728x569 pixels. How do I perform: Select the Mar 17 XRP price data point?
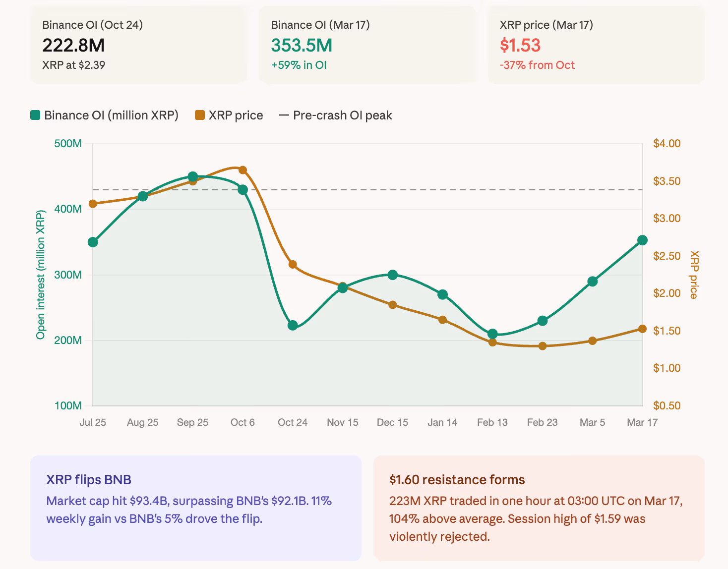(642, 329)
